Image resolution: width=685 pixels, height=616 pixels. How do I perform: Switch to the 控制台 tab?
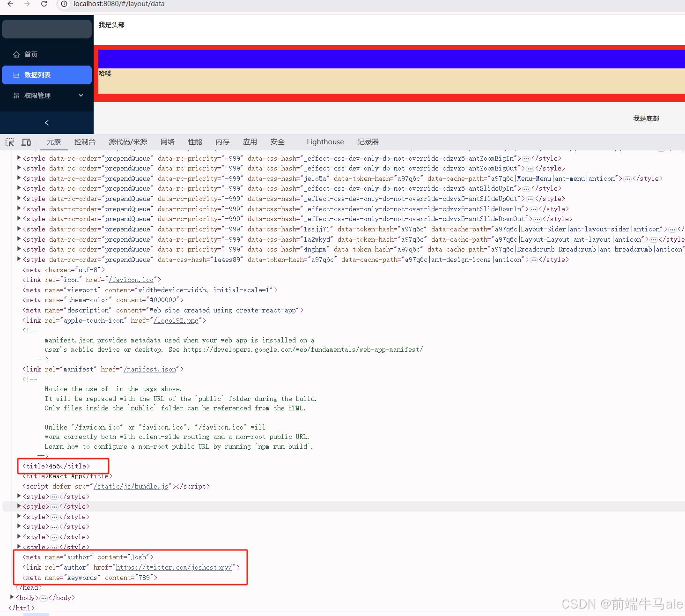click(85, 141)
